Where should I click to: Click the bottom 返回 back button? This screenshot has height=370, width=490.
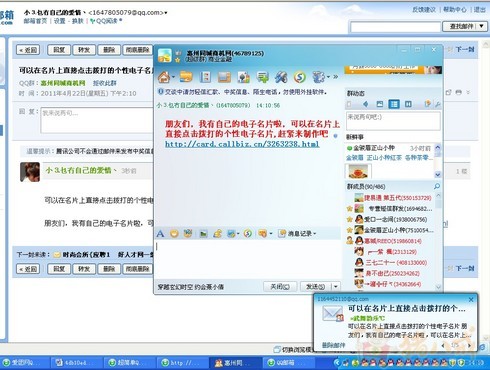(x=28, y=269)
